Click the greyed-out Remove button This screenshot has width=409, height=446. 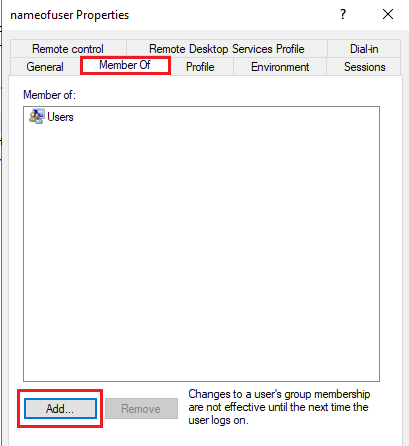pos(141,408)
